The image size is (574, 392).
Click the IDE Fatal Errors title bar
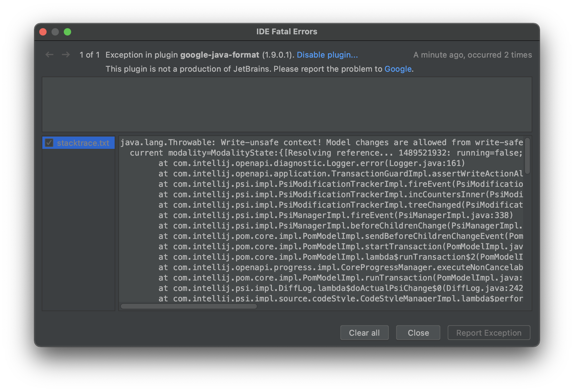pos(286,31)
